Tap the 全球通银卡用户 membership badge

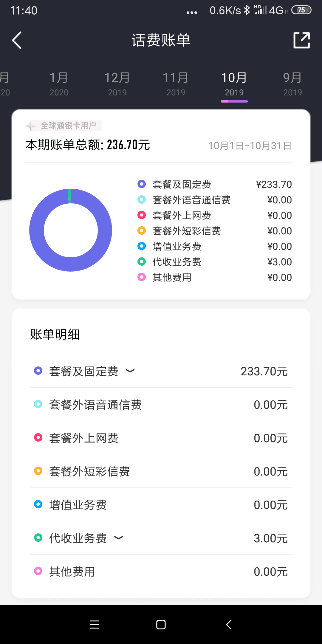click(64, 126)
